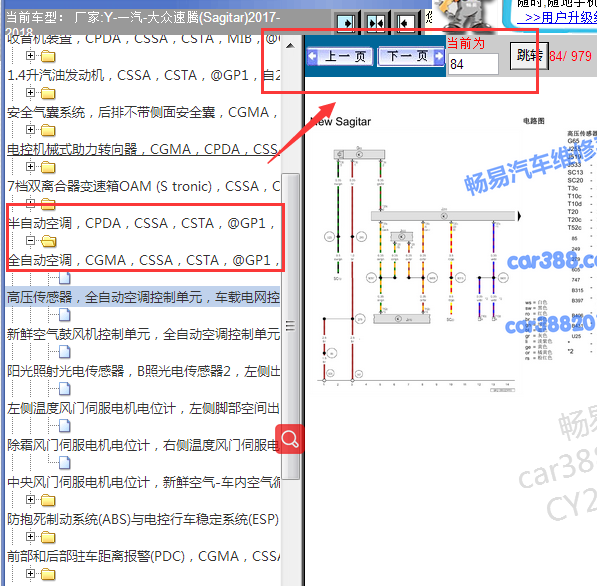Screen dimensions: 597x586
Task: Click the document icon above 阳光照射光电传感器
Action: [x=65, y=352]
